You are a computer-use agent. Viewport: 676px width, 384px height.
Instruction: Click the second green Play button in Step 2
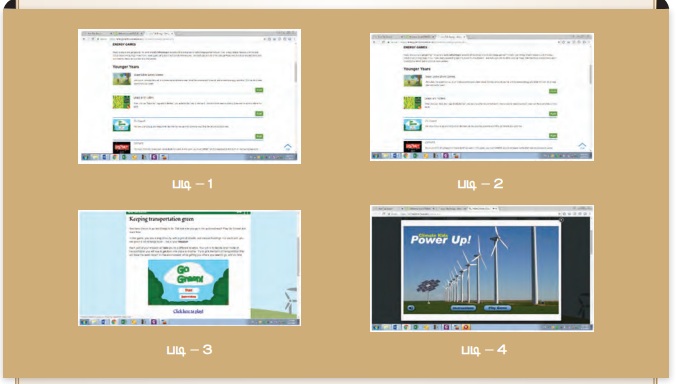(x=553, y=114)
